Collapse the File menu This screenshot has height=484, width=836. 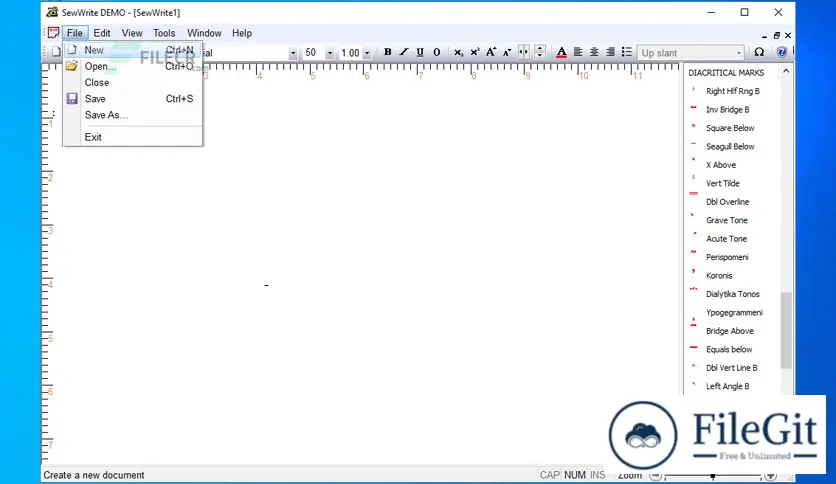(x=75, y=33)
